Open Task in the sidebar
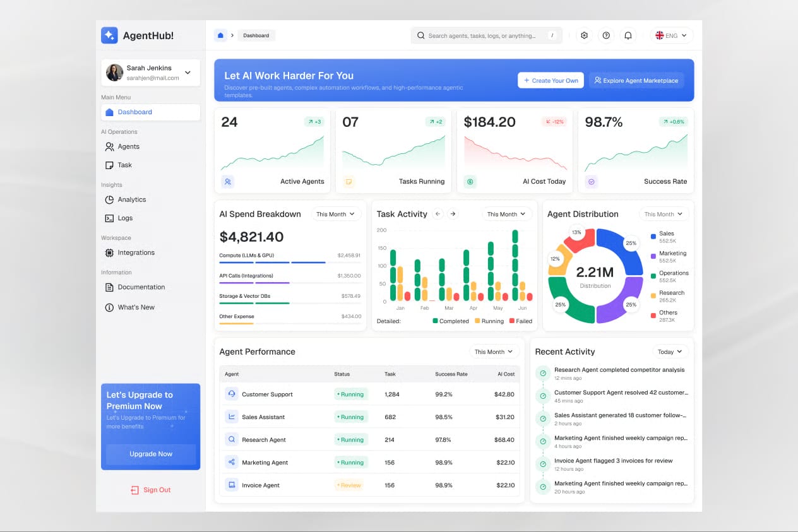Image resolution: width=798 pixels, height=532 pixels. (151, 165)
